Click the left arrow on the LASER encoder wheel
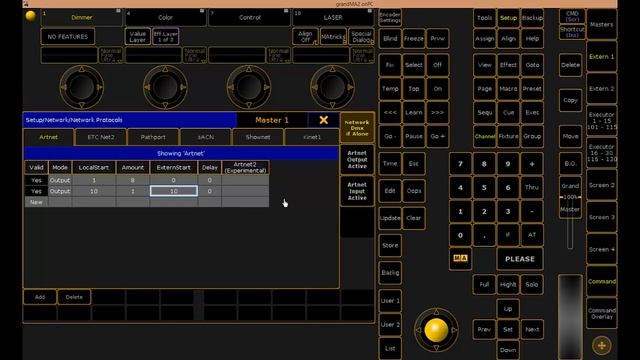 pyautogui.click(x=314, y=87)
